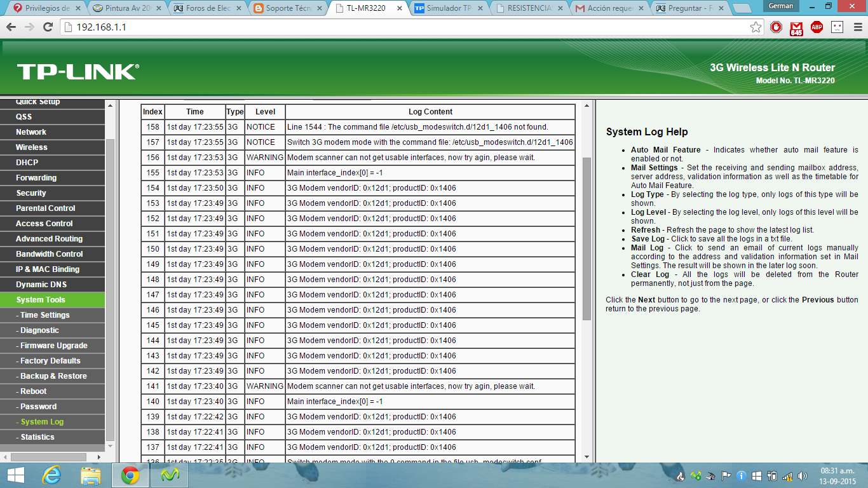Open Time Settings submenu
868x488 pixels.
[52, 315]
